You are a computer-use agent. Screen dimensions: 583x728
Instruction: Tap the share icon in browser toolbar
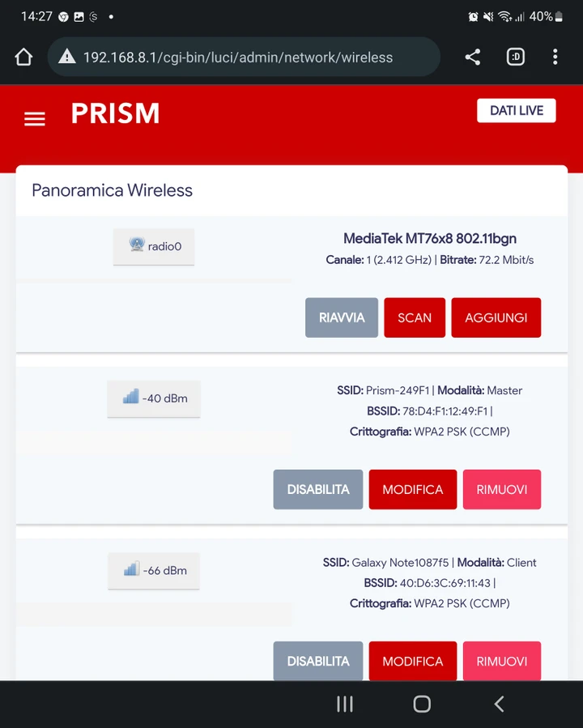(x=473, y=57)
